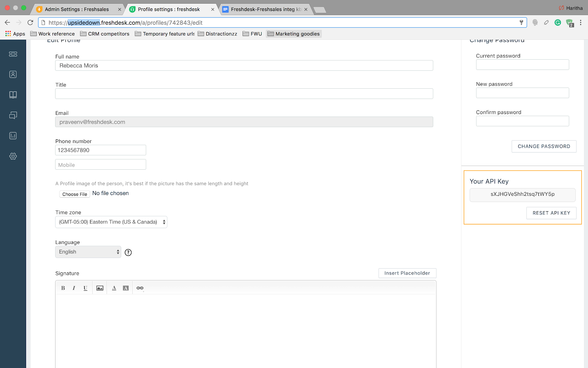The height and width of the screenshot is (368, 588).
Task: Toggle bold in signature editor
Action: click(x=63, y=288)
